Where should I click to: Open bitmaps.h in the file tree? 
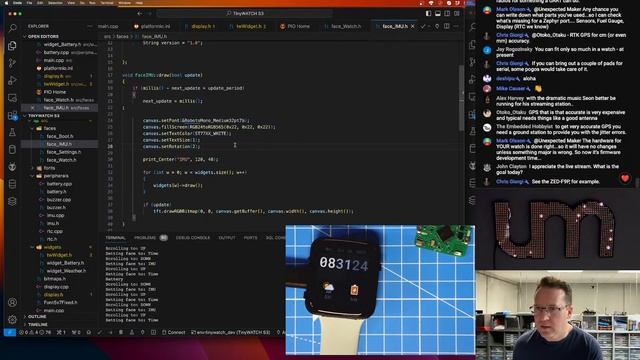(55, 279)
